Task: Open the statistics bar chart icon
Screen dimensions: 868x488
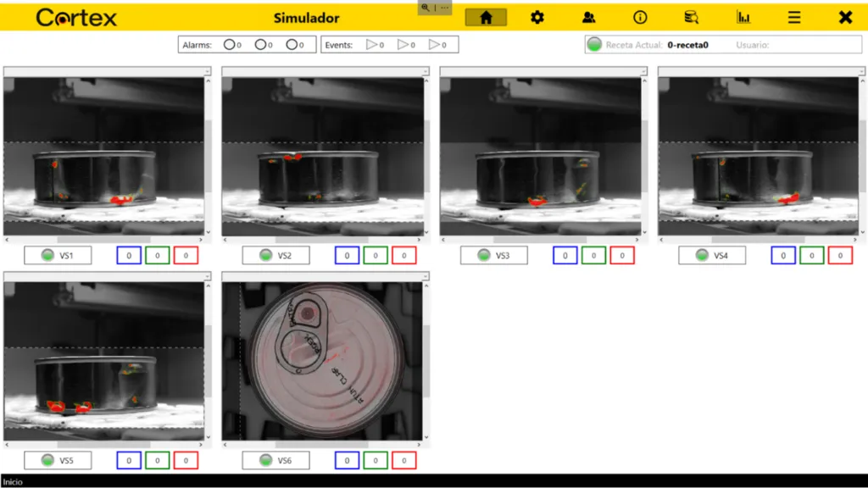Action: click(743, 17)
